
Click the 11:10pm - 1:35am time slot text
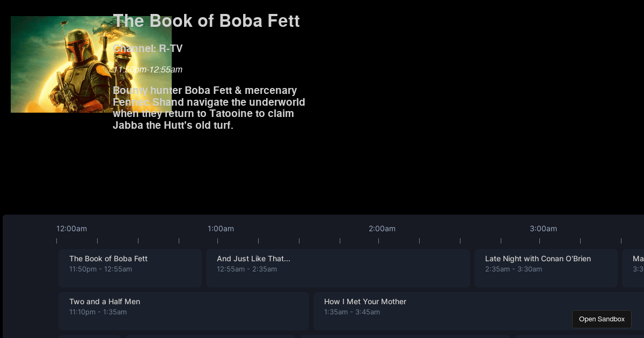tap(98, 312)
